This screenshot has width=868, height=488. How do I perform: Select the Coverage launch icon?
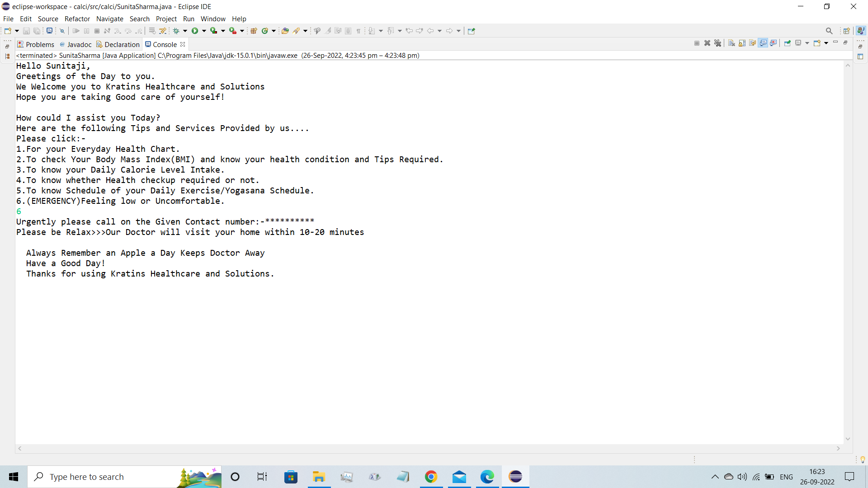click(x=214, y=31)
